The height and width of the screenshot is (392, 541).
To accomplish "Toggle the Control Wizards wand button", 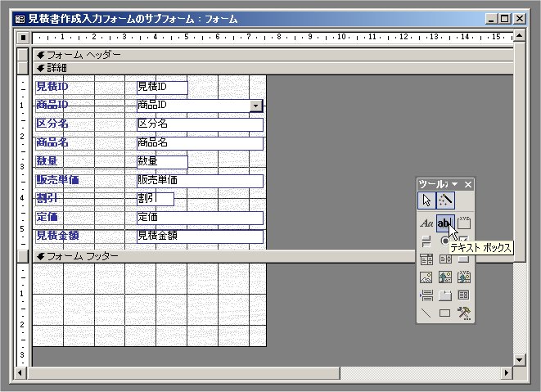I will [445, 201].
